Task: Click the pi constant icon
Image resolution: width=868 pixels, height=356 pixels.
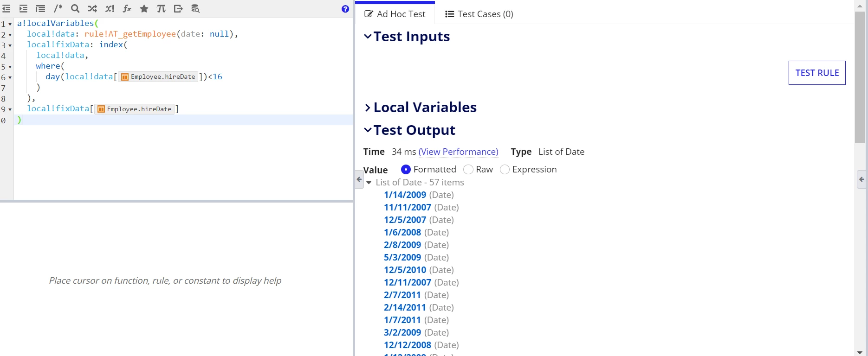Action: click(161, 9)
